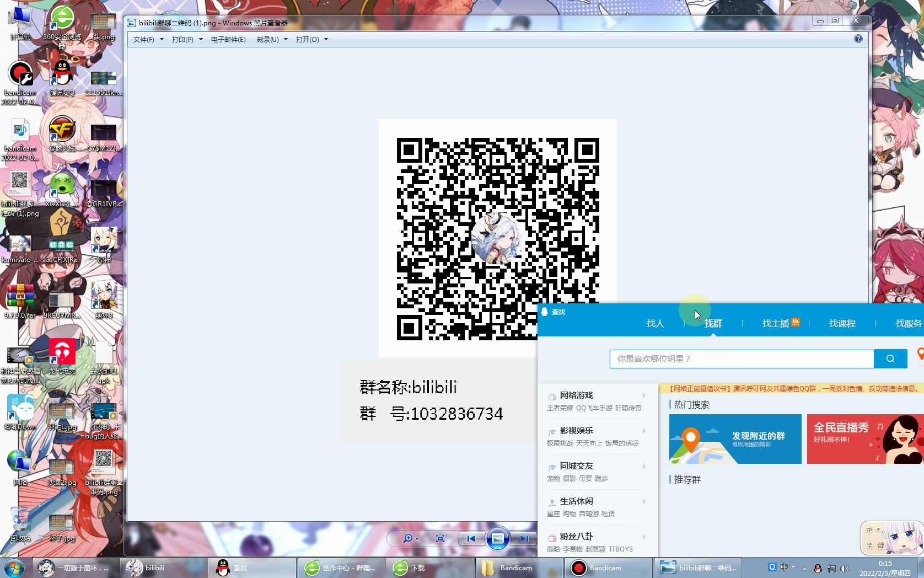This screenshot has height=578, width=924.
Task: Go to the next photo
Action: pyautogui.click(x=523, y=538)
